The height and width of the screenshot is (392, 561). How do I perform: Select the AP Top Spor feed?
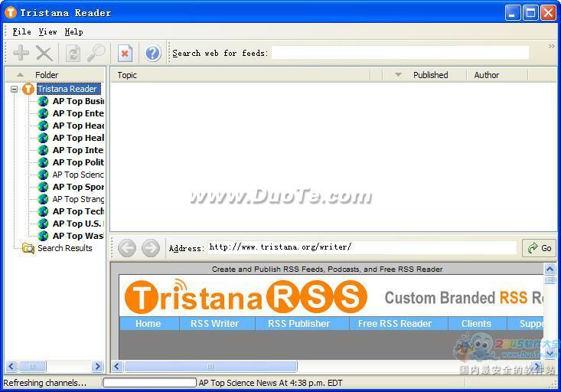[78, 187]
